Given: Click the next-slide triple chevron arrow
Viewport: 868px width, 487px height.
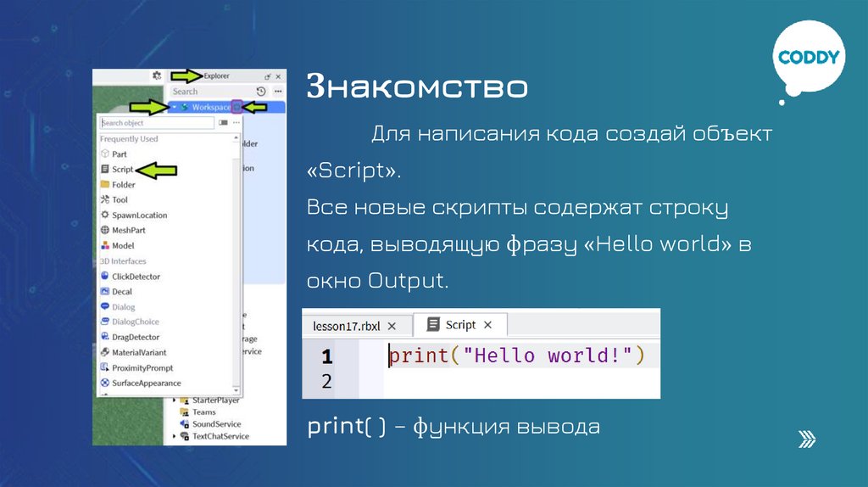Looking at the screenshot, I should point(807,439).
